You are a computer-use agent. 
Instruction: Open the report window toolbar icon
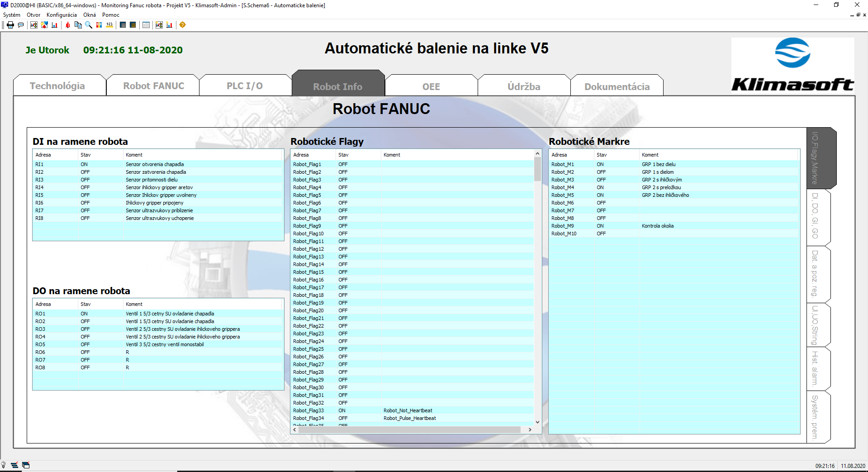[x=146, y=25]
